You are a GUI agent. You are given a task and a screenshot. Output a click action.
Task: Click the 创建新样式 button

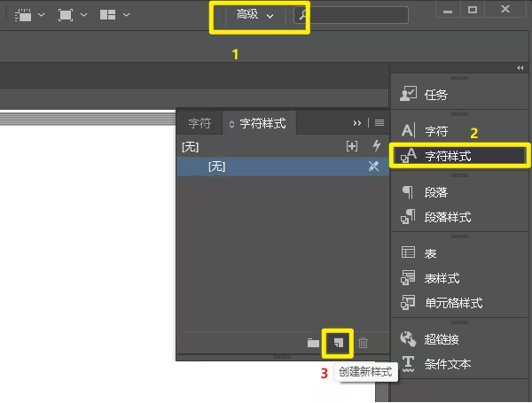click(x=338, y=343)
